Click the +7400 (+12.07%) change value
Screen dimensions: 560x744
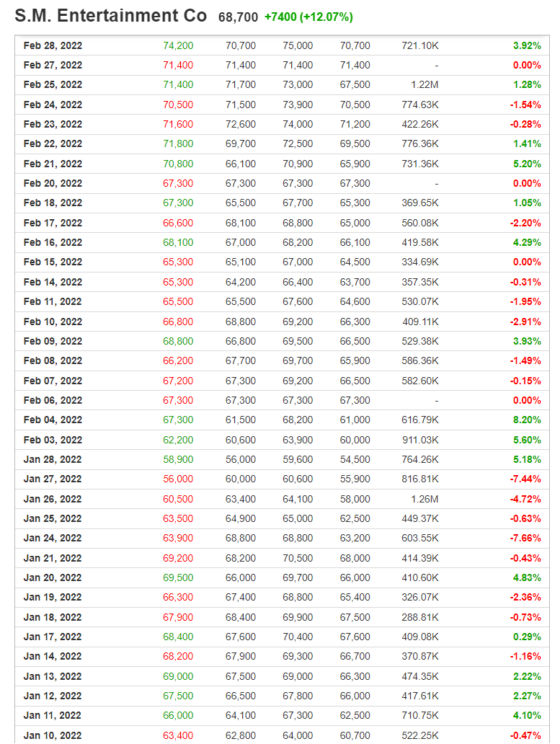[x=308, y=17]
